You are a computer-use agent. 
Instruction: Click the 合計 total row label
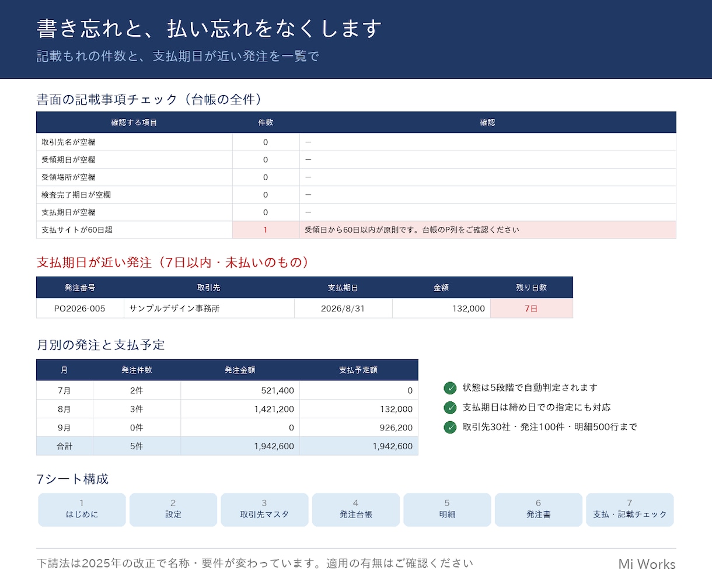click(65, 447)
